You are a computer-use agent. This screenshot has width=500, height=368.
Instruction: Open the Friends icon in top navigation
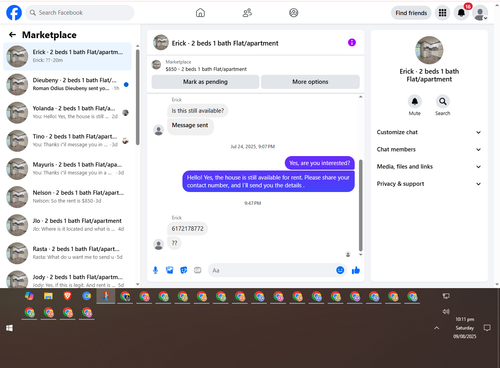[x=247, y=13]
